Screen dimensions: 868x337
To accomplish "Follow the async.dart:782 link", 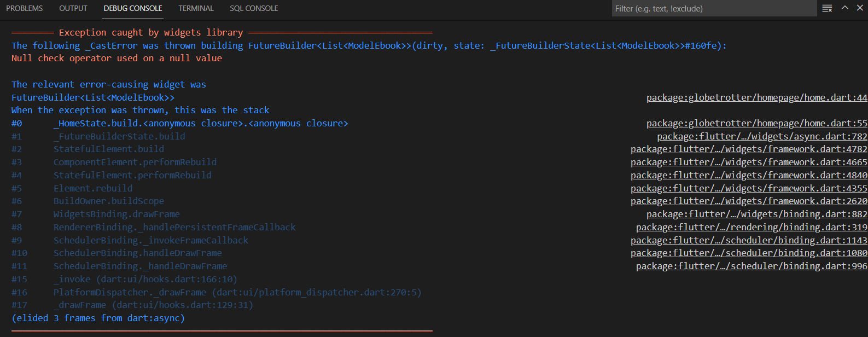I will tap(762, 136).
